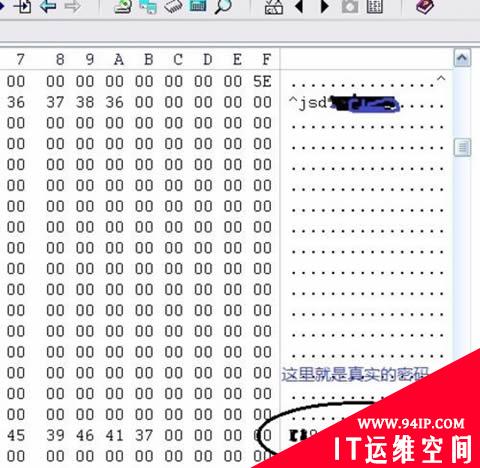The width and height of the screenshot is (480, 468).
Task: Launch the blue calculator icon
Action: [198, 5]
